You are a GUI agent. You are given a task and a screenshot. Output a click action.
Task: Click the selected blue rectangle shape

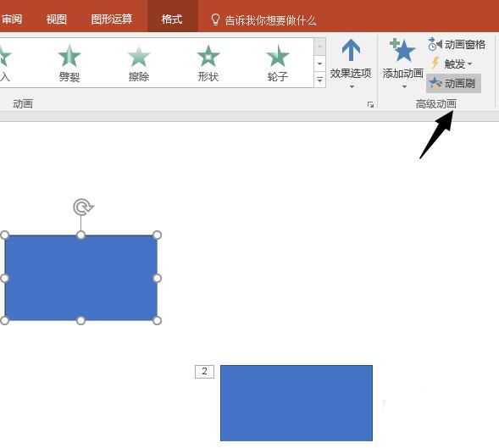pos(80,278)
